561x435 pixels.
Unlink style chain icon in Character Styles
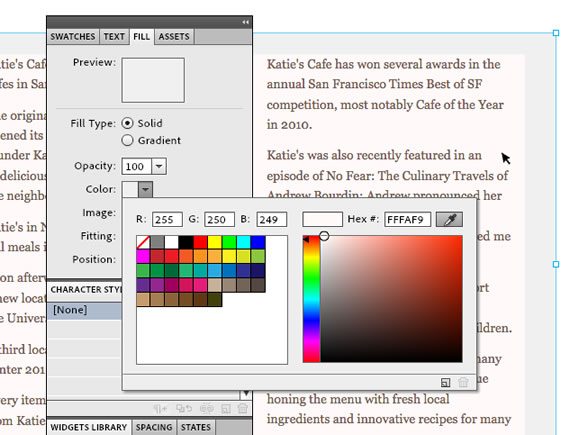point(207,409)
